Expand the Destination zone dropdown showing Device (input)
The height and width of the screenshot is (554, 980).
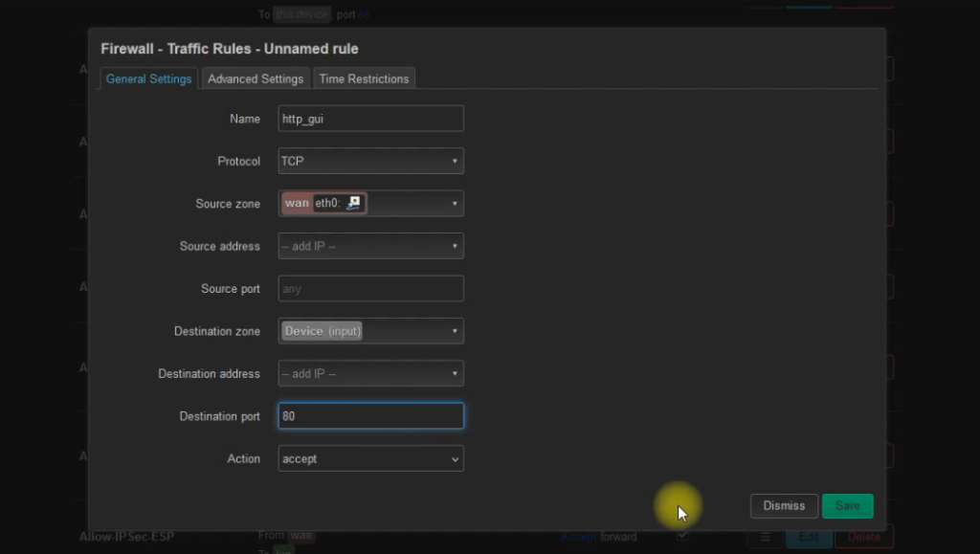pos(456,330)
